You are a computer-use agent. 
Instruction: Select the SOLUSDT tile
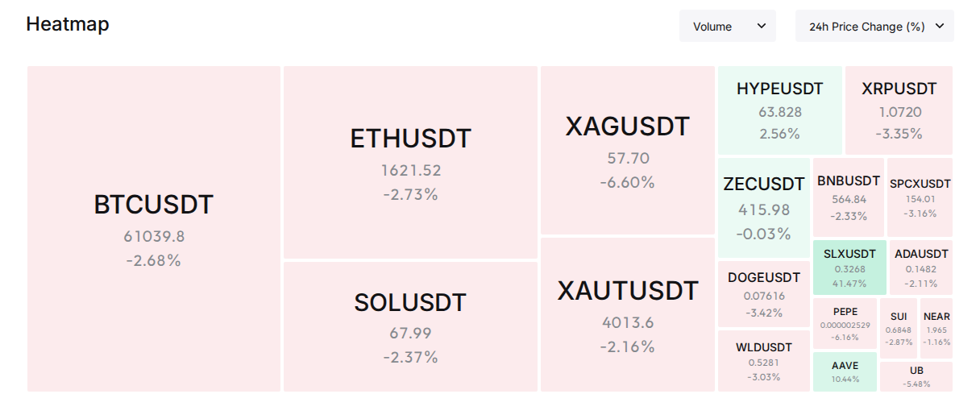(410, 326)
